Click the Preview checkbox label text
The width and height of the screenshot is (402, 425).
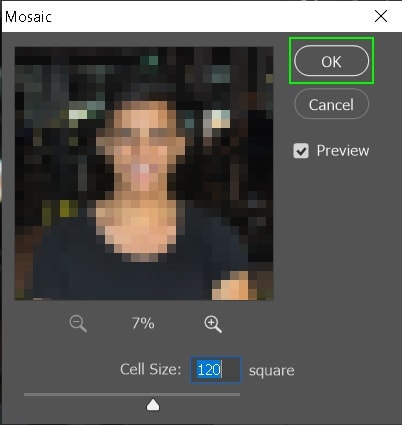click(x=343, y=151)
